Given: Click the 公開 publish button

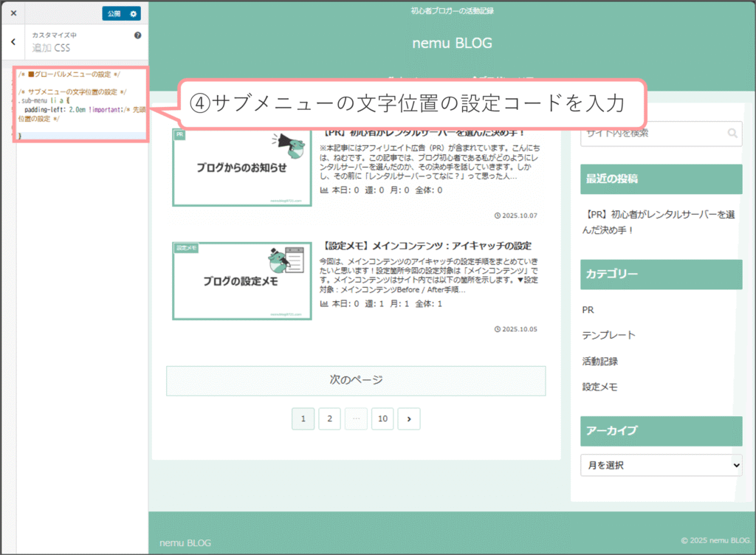Looking at the screenshot, I should (113, 13).
